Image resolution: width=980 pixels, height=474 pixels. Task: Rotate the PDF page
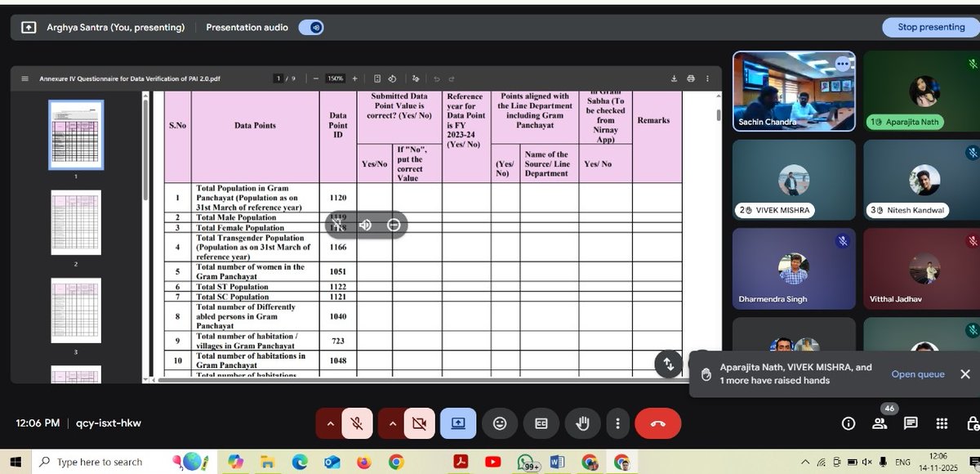point(393,78)
